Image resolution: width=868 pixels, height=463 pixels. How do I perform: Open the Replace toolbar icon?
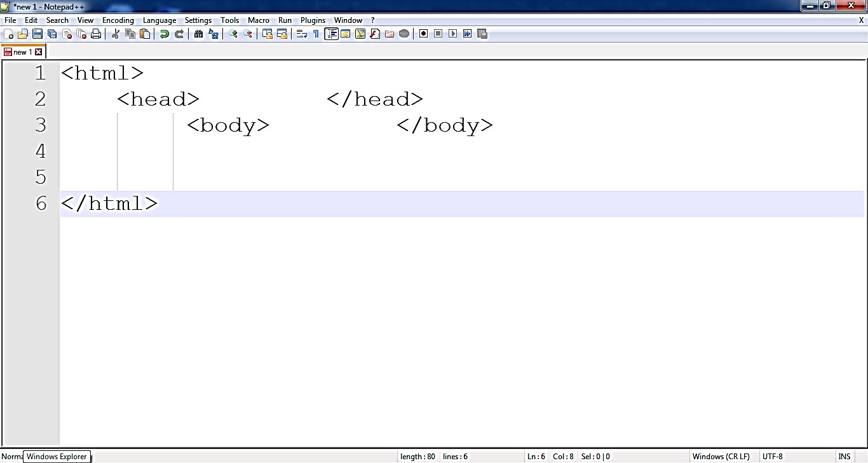click(x=214, y=34)
